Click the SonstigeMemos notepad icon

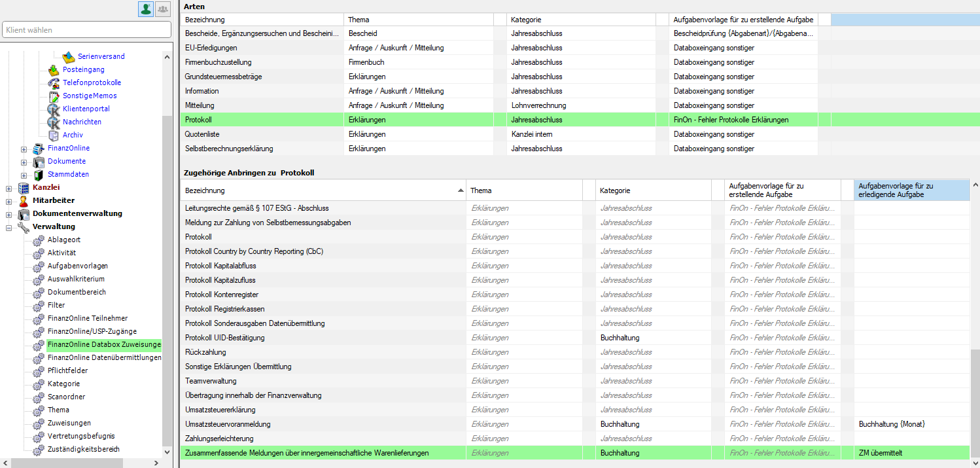pos(54,96)
